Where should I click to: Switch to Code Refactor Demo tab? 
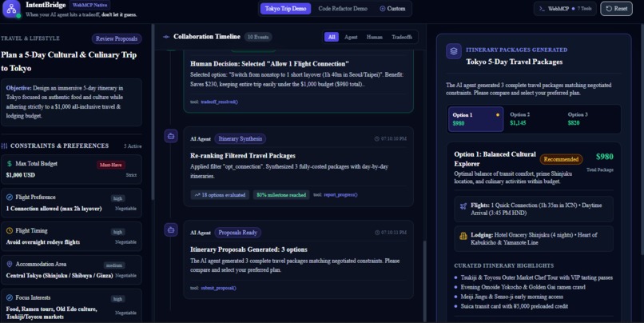tap(343, 9)
